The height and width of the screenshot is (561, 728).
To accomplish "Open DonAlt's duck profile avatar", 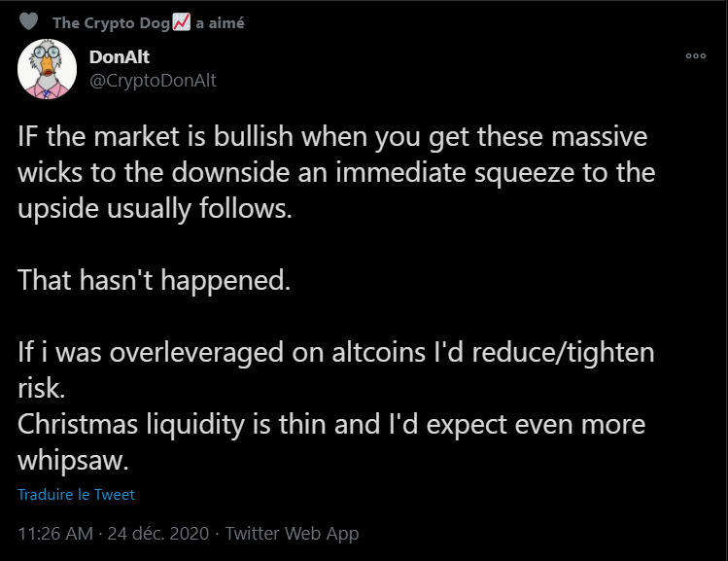I will 47,70.
